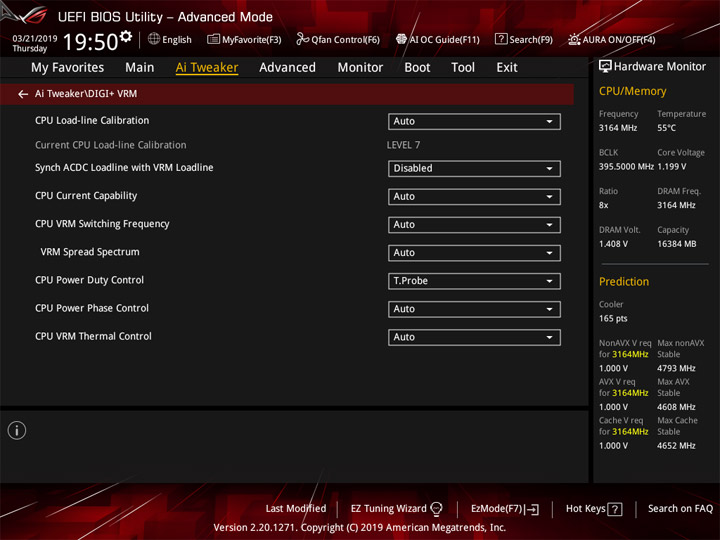The image size is (720, 540).
Task: Select the CPU Power Phase Control label
Action: coord(92,308)
